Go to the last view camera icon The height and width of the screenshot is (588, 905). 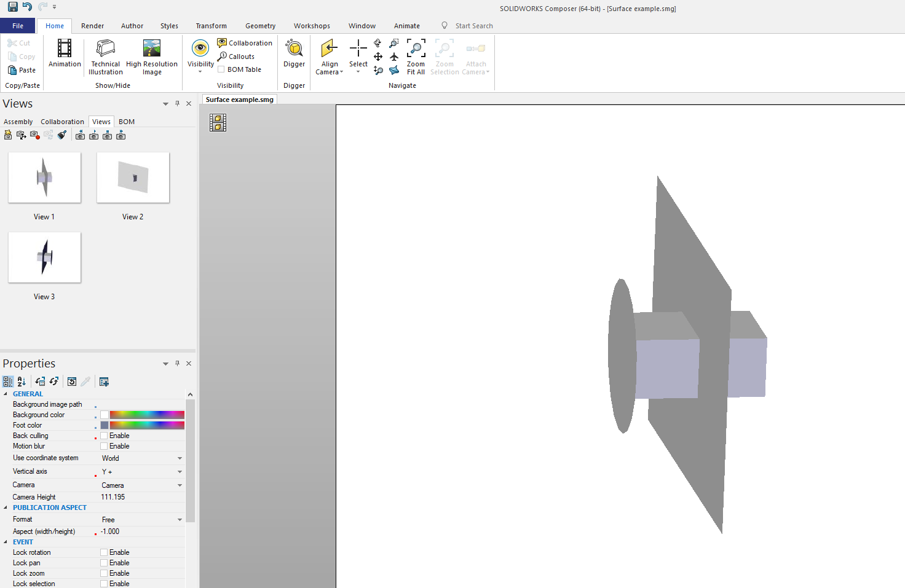[121, 135]
